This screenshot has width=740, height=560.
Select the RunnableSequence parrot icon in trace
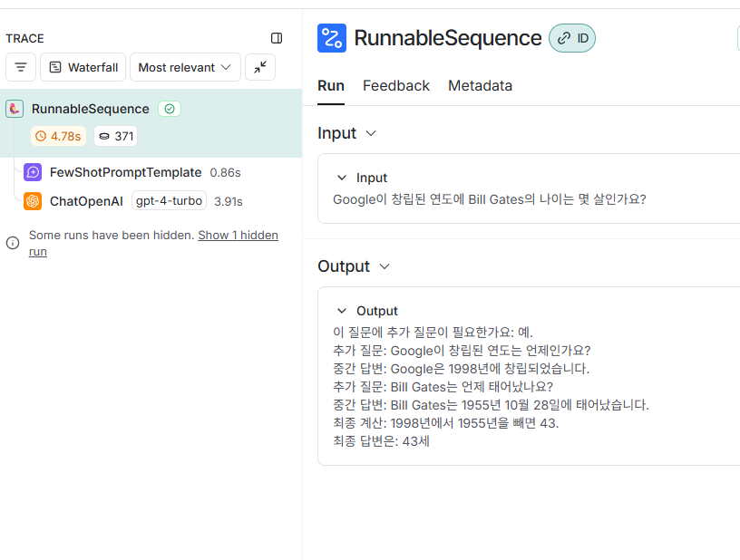[15, 109]
